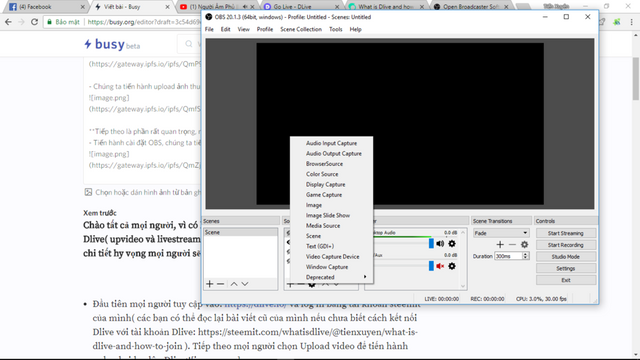
Task: Choose BrowserSource from context menu
Action: [x=331, y=164]
